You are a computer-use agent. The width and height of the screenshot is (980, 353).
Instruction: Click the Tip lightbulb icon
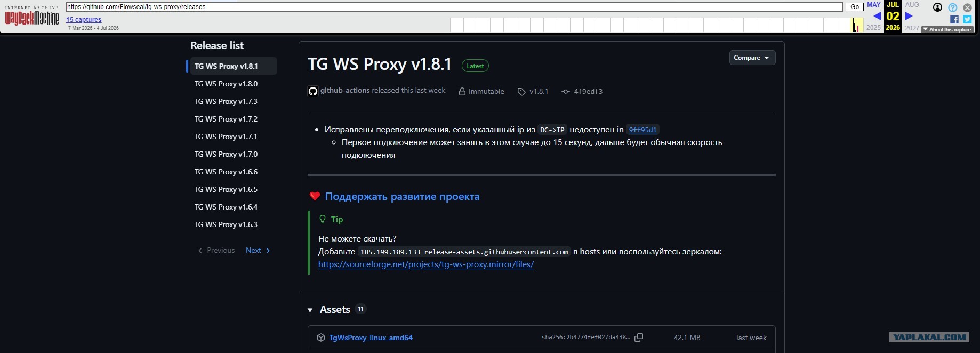tap(322, 219)
